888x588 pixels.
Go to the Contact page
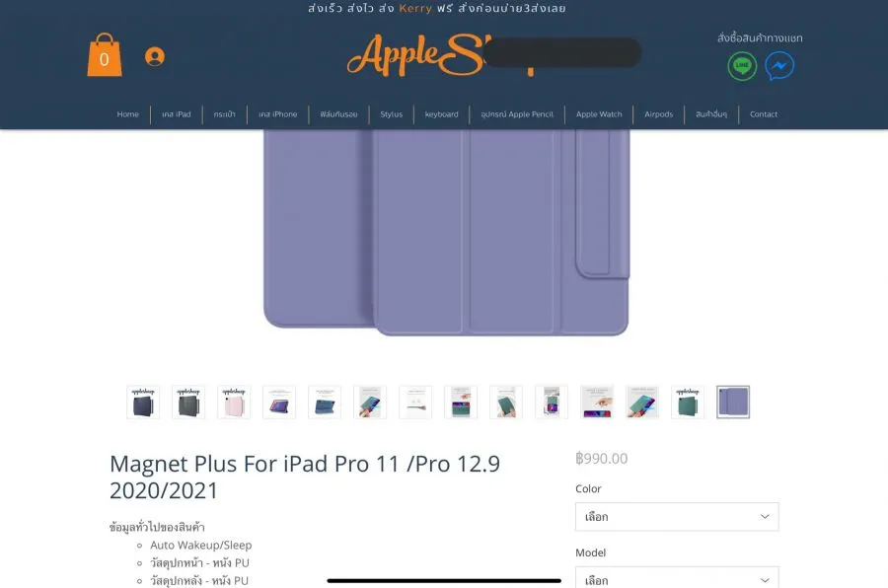pos(764,114)
